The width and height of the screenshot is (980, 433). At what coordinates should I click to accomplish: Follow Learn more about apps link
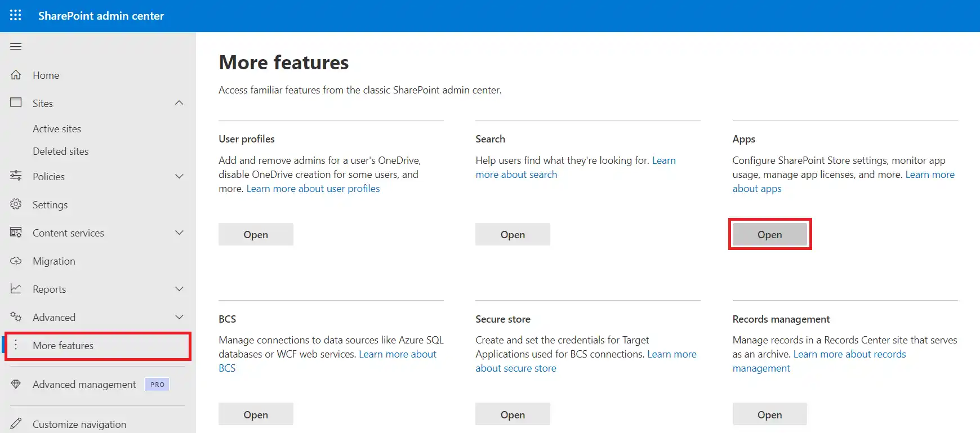pos(756,189)
